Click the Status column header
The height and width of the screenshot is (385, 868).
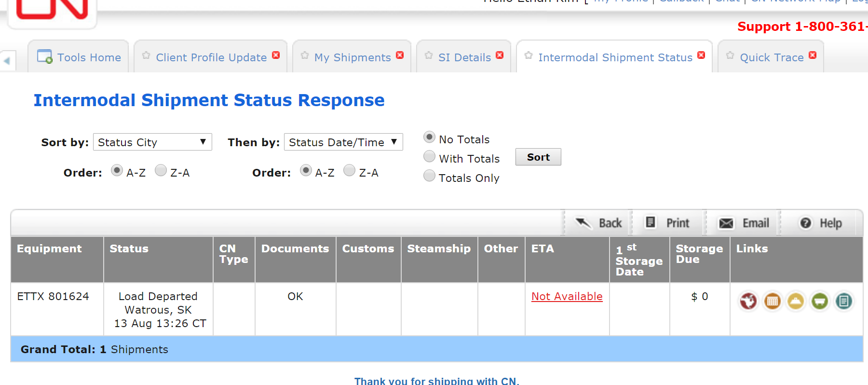(x=158, y=260)
